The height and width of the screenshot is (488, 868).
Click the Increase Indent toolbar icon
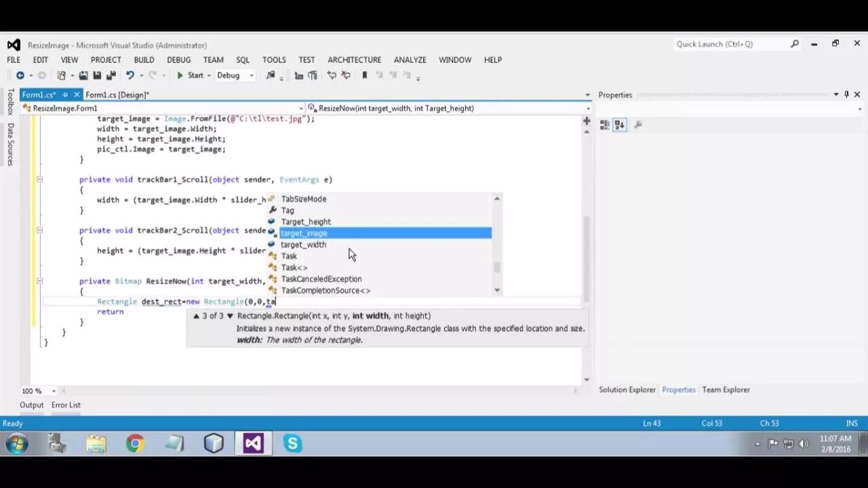click(312, 75)
